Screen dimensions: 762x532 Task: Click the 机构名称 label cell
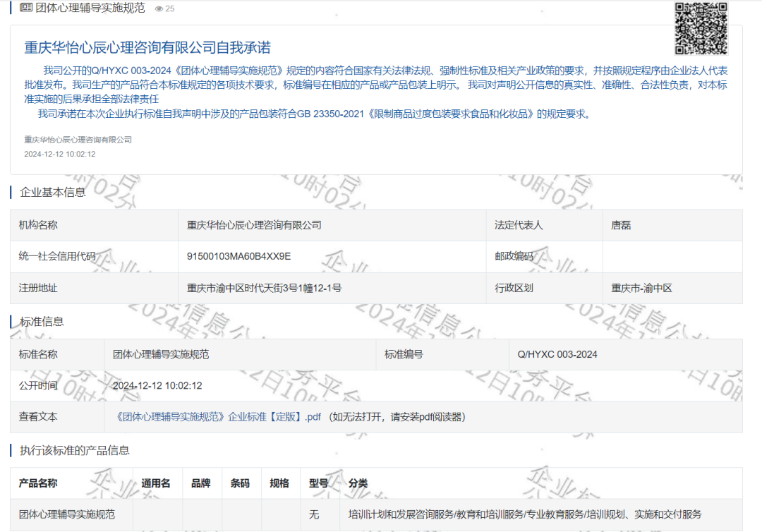coord(94,225)
